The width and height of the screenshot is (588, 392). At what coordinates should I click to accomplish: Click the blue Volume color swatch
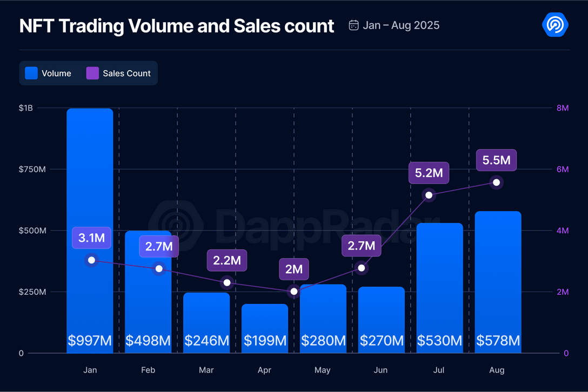coord(31,73)
